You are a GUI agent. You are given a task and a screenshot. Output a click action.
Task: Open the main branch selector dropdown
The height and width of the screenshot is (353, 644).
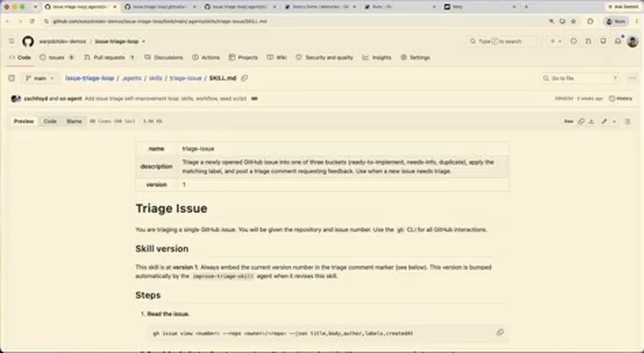tap(40, 78)
